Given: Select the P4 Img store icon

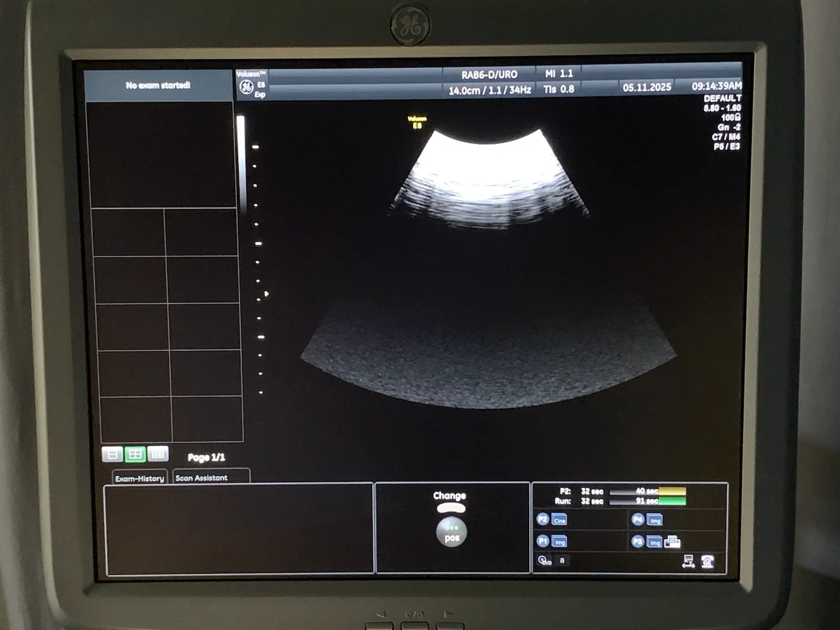Looking at the screenshot, I should [654, 520].
